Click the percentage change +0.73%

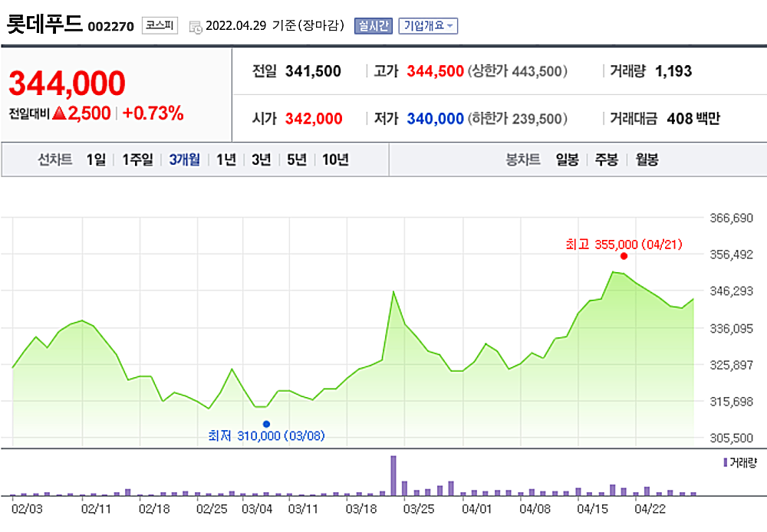click(x=153, y=113)
